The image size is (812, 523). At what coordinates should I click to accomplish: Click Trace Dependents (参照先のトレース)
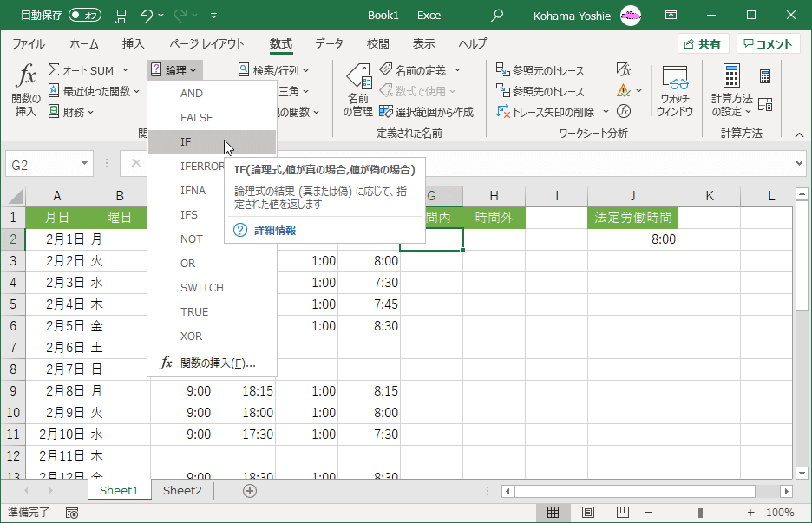point(540,91)
